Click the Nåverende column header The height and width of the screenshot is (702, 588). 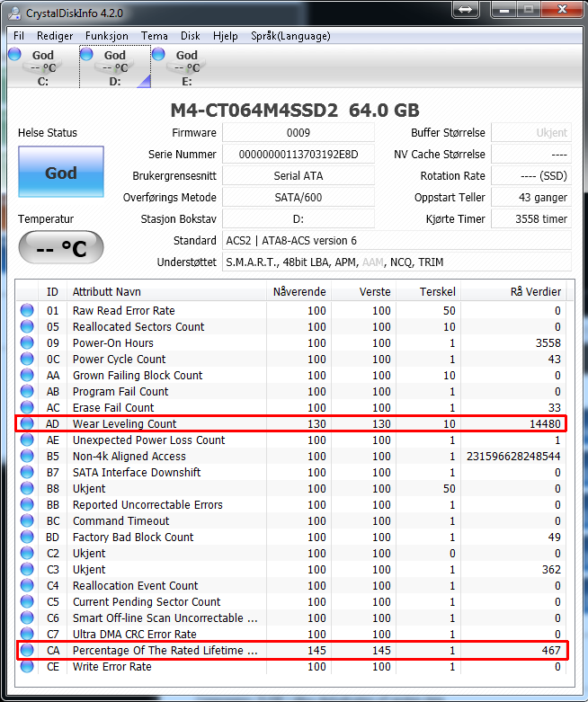click(x=298, y=292)
